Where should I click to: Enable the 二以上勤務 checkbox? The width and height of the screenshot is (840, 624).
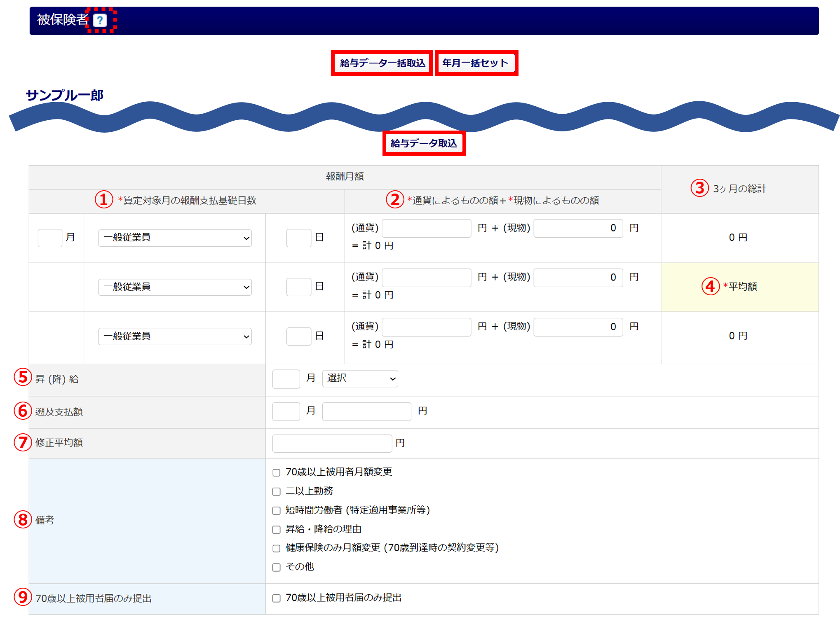coord(276,491)
